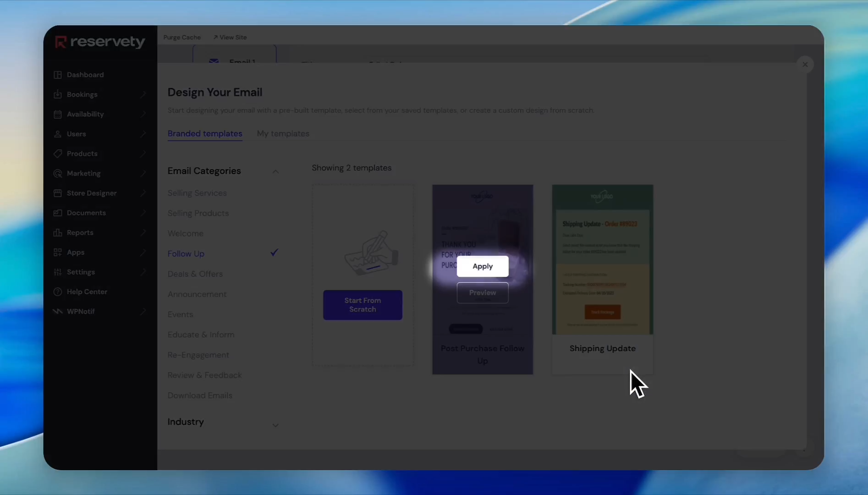Click Purge Cache in top bar
Image resolution: width=868 pixels, height=495 pixels.
pyautogui.click(x=182, y=37)
